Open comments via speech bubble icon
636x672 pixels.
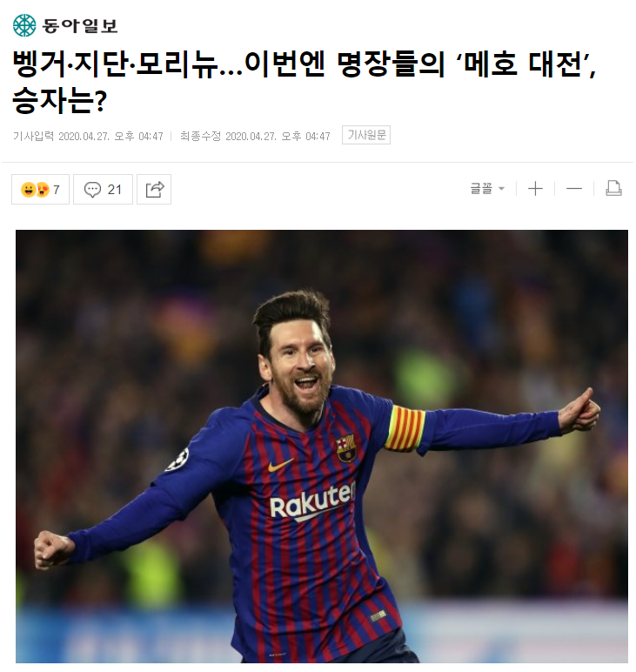pos(92,190)
